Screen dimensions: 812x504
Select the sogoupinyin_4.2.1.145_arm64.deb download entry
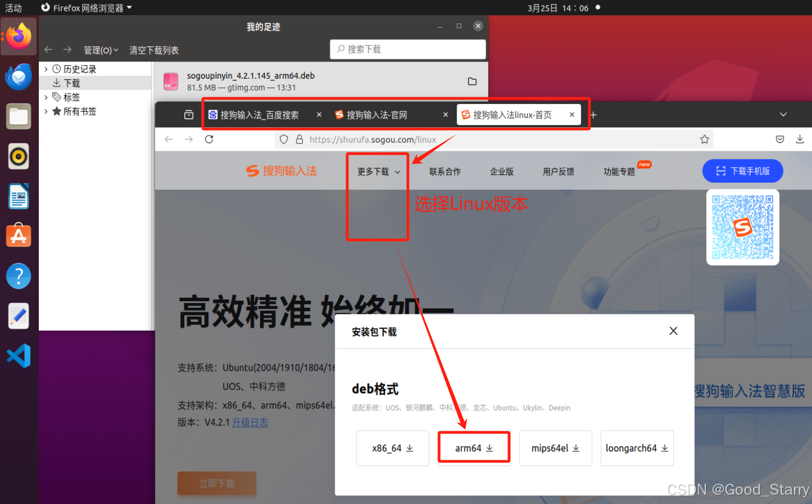point(320,81)
